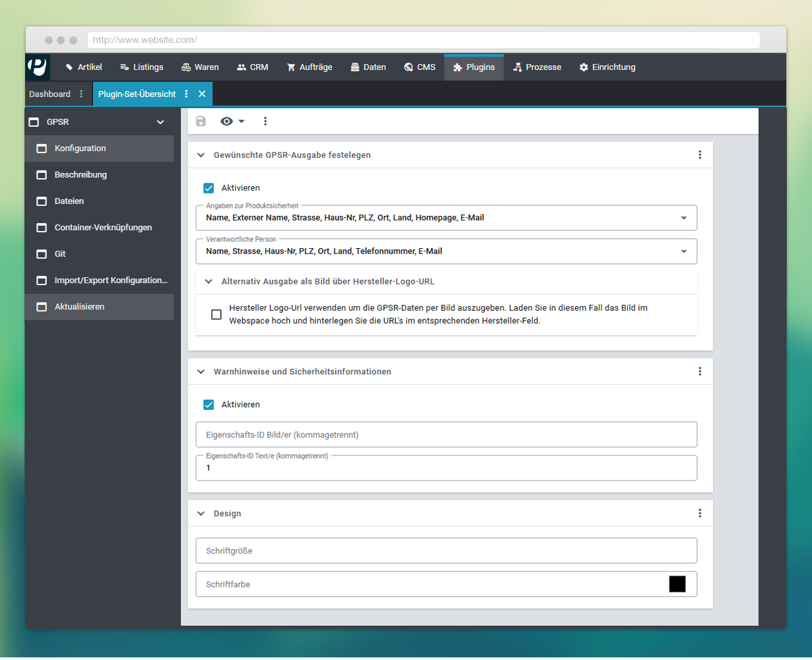
Task: Click the Eigenschafts-ID Bild/er input field
Action: point(446,435)
